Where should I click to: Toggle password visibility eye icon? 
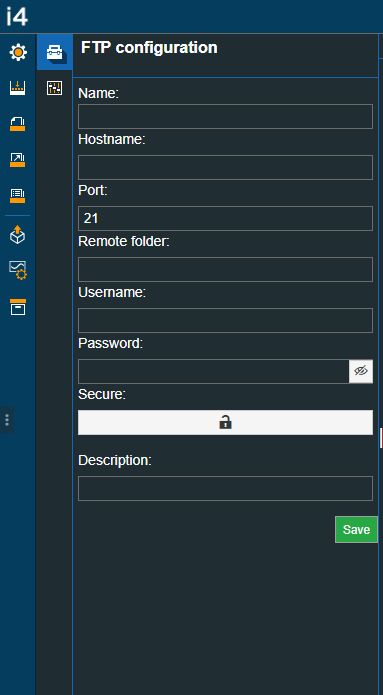[361, 371]
